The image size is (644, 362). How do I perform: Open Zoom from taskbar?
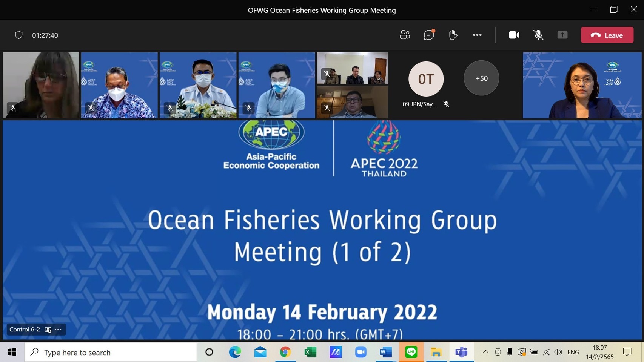pyautogui.click(x=361, y=352)
